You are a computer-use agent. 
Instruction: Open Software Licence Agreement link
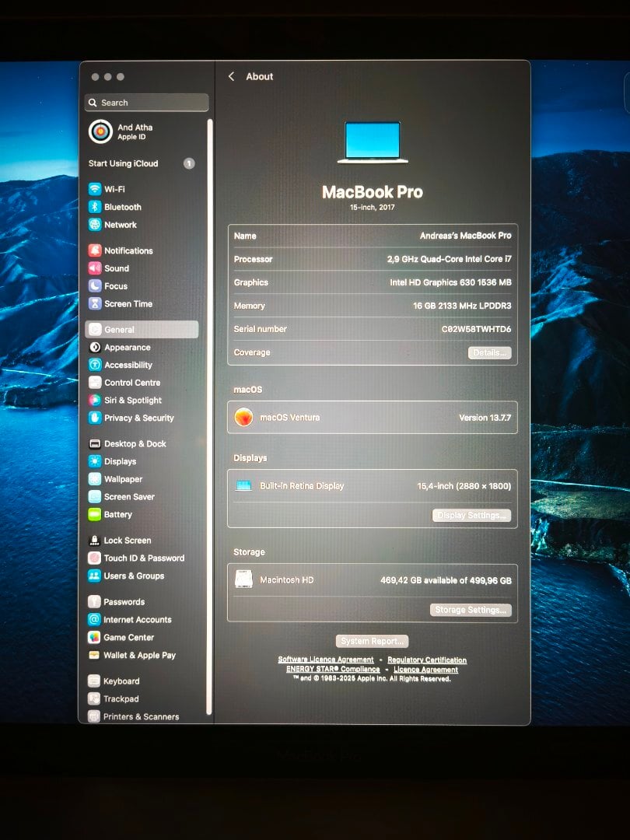click(x=326, y=660)
